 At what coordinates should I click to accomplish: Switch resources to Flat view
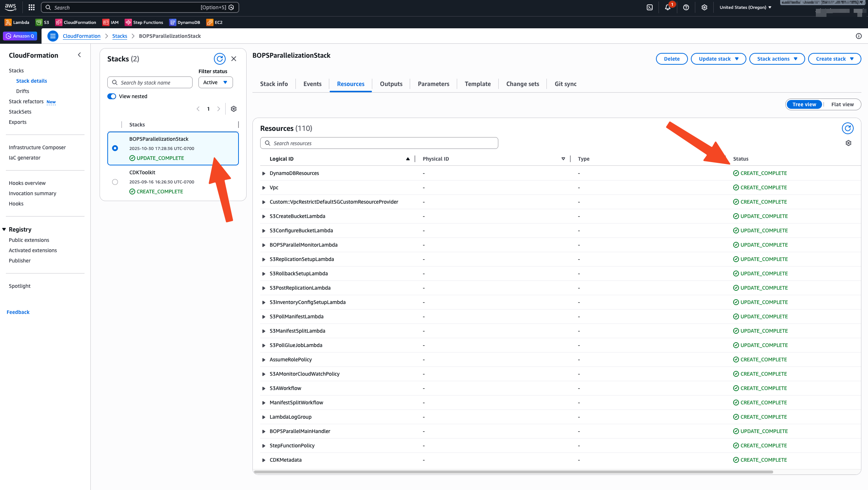click(842, 104)
